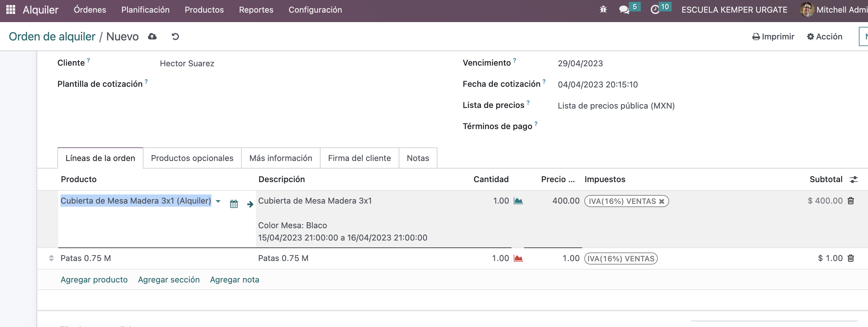868x327 pixels.
Task: Switch to the Firma del cliente tab
Action: 359,158
